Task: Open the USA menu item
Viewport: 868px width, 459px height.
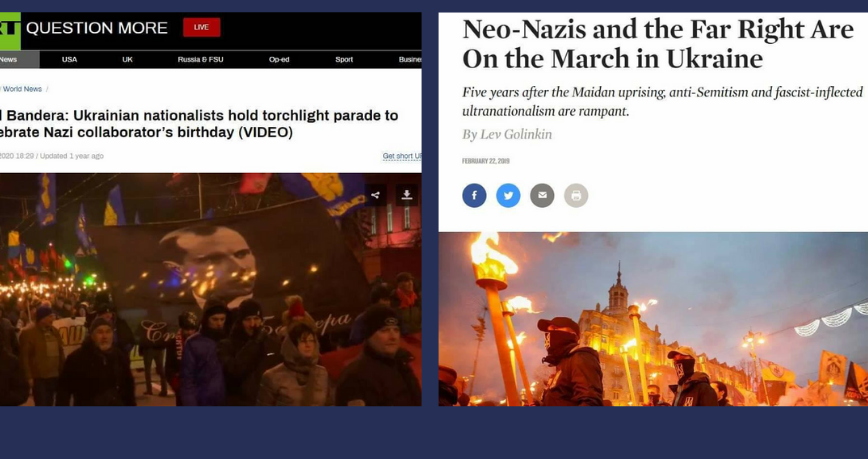Action: click(70, 59)
